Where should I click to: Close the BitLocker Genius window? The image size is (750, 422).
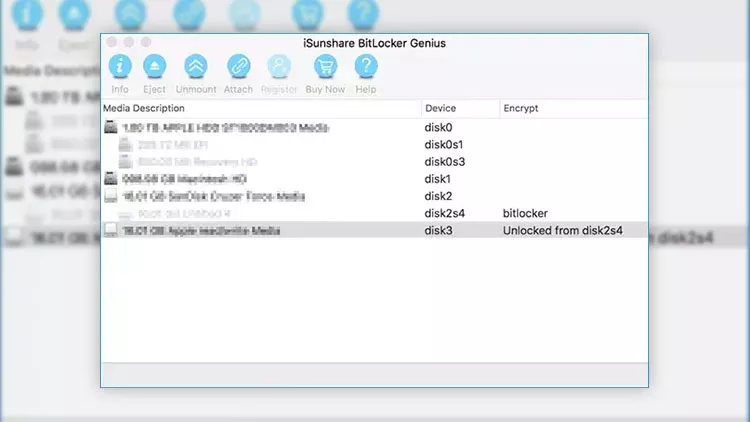pos(111,42)
